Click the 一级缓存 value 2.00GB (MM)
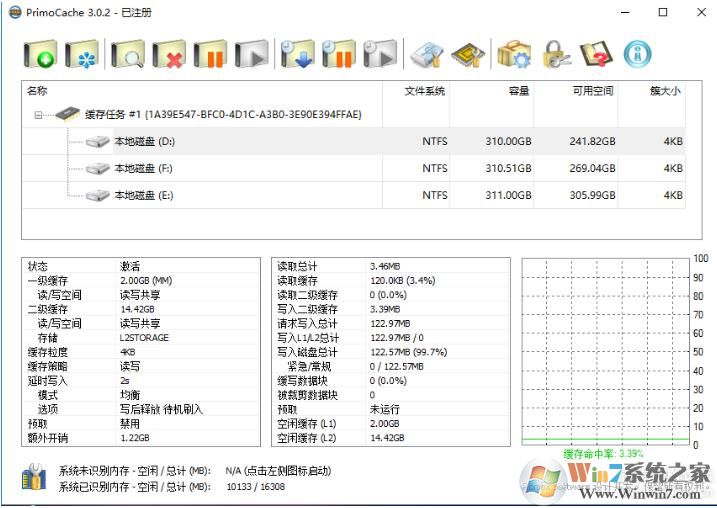This screenshot has width=717, height=508. point(146,280)
